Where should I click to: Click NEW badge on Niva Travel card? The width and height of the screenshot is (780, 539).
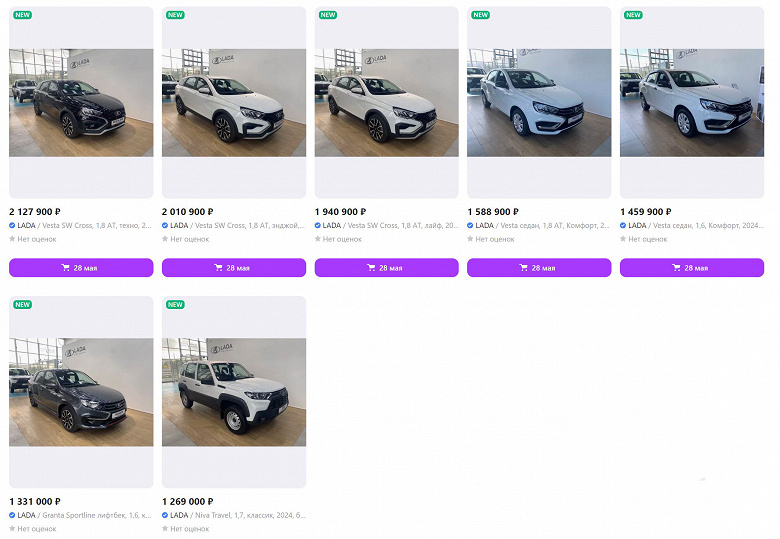coord(175,304)
